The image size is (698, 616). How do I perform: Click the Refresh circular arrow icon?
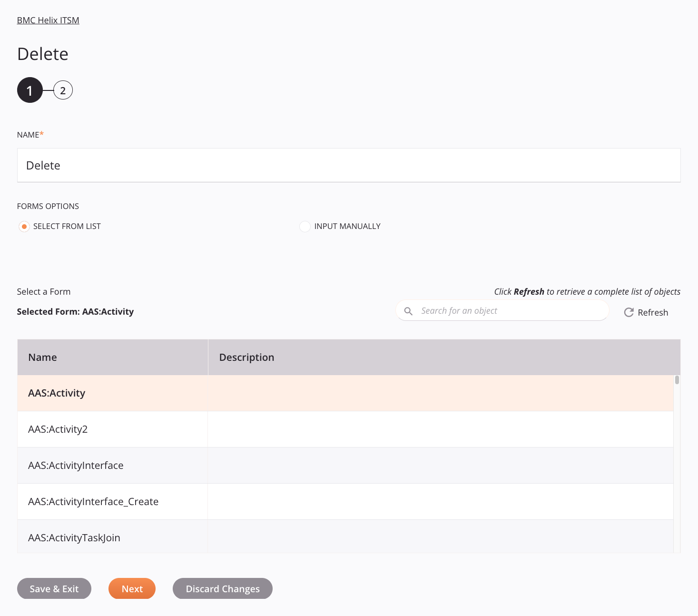629,312
